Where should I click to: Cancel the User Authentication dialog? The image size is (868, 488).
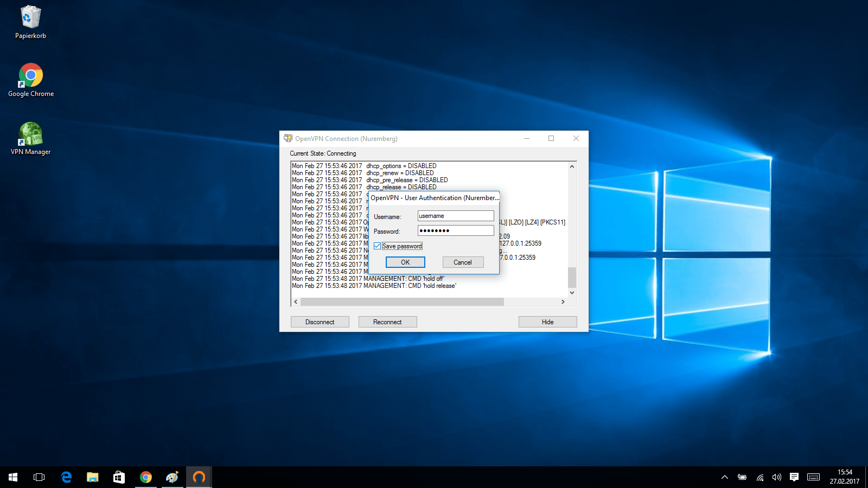coord(463,262)
